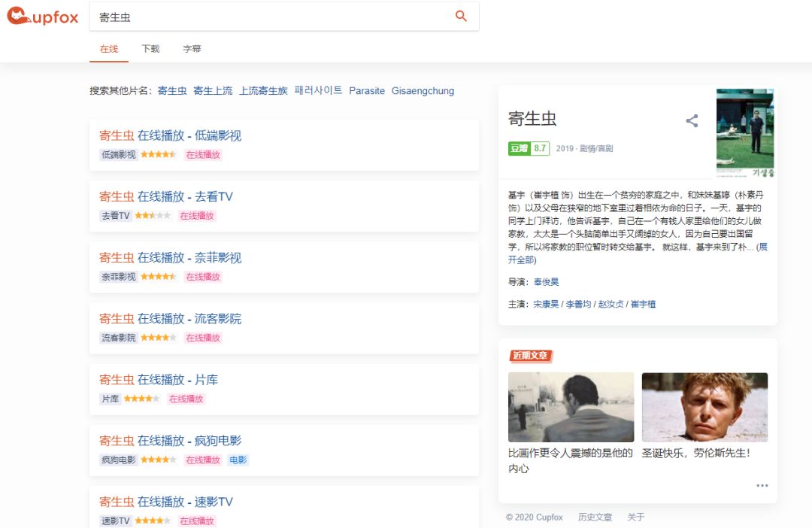Image resolution: width=812 pixels, height=528 pixels.
Task: Open result 寄生虫 在线播放 - 片库
Action: 159,380
